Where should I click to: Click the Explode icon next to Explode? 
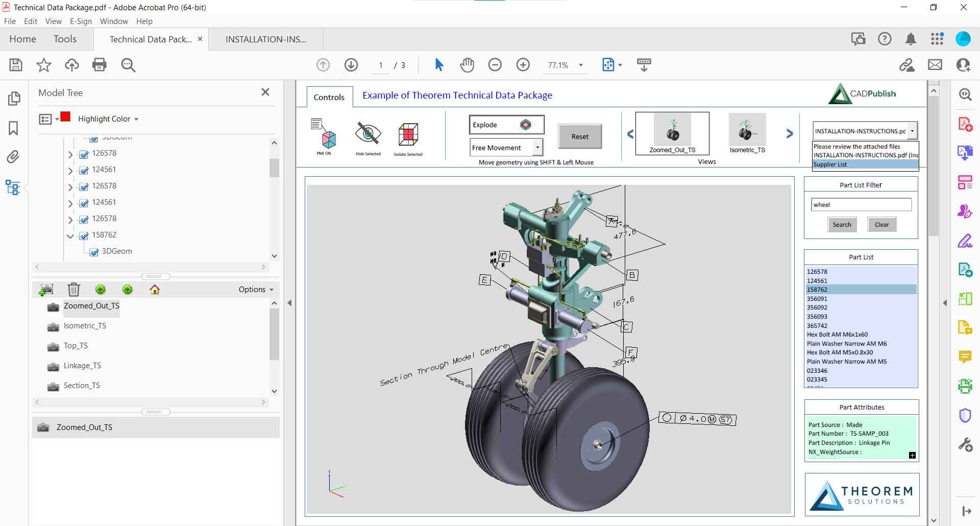click(x=526, y=124)
